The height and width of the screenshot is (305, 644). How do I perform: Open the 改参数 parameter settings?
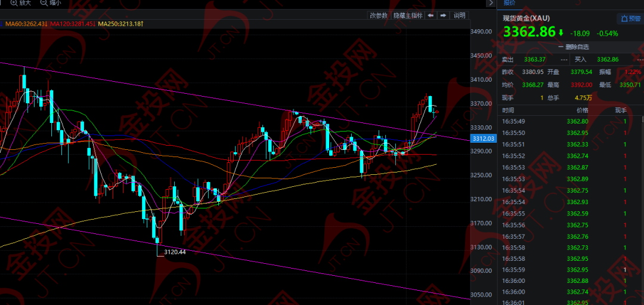(378, 16)
